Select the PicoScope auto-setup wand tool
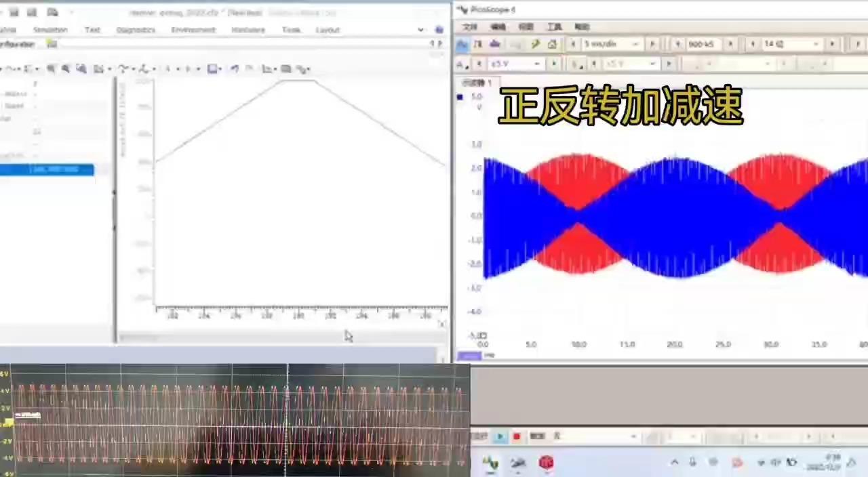The image size is (868, 477). (x=535, y=43)
